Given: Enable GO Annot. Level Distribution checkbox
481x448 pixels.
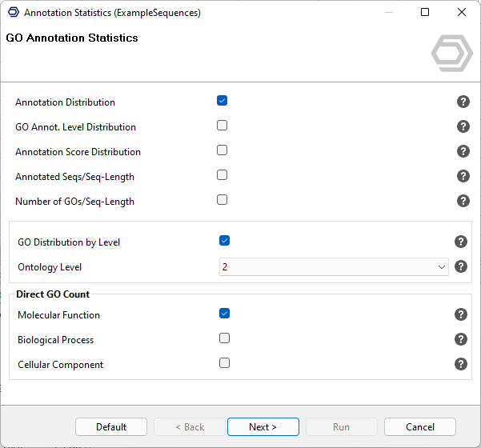Looking at the screenshot, I should [x=222, y=126].
